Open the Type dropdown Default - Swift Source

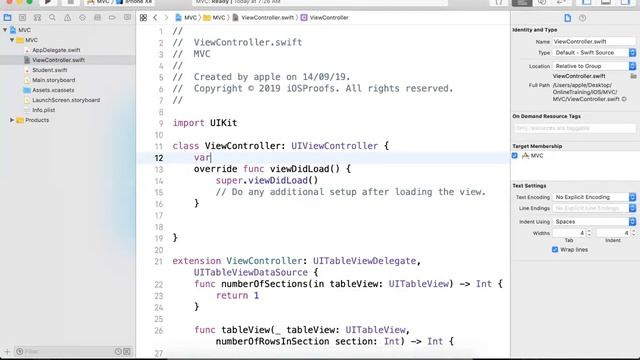coord(594,53)
